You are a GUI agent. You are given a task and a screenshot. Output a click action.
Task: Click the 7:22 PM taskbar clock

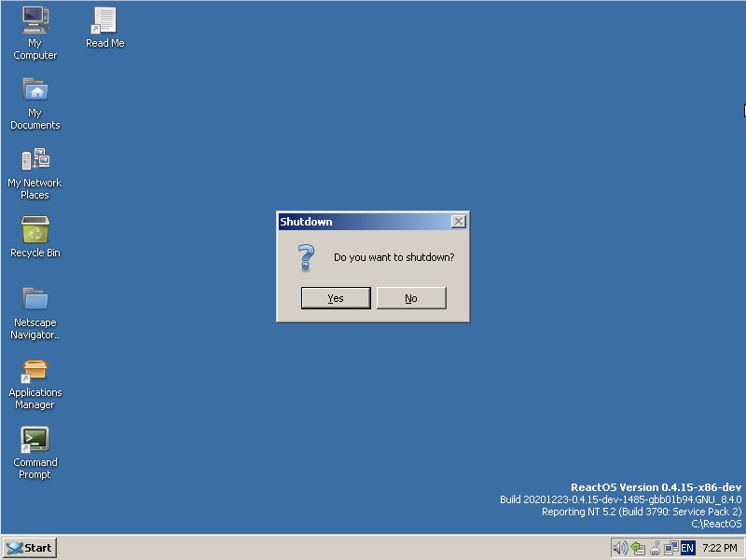[720, 548]
